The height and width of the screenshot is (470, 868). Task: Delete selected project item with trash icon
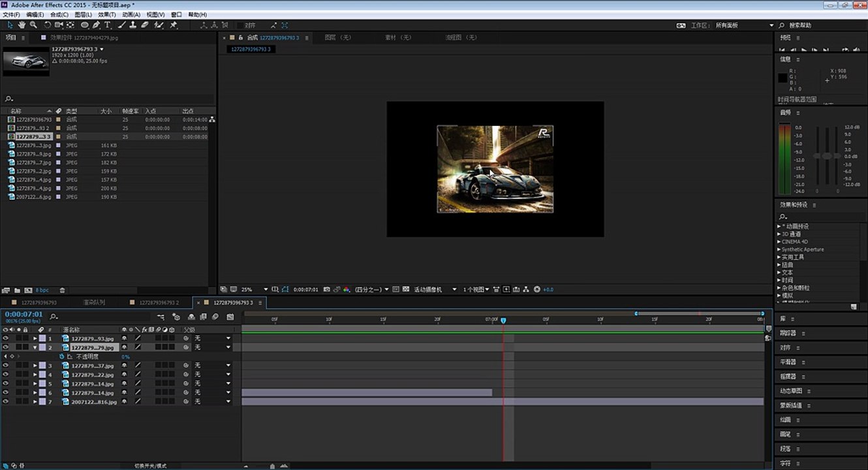63,290
